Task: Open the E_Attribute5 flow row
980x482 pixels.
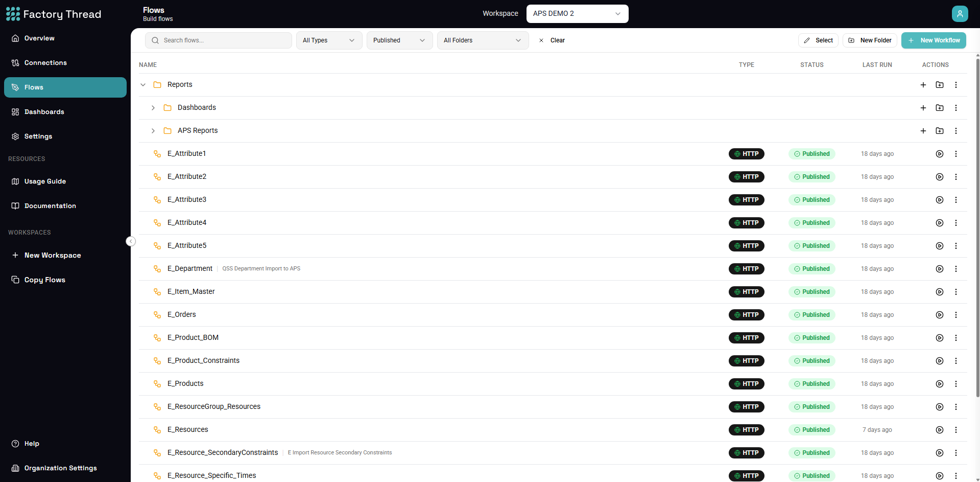Action: 553,246
